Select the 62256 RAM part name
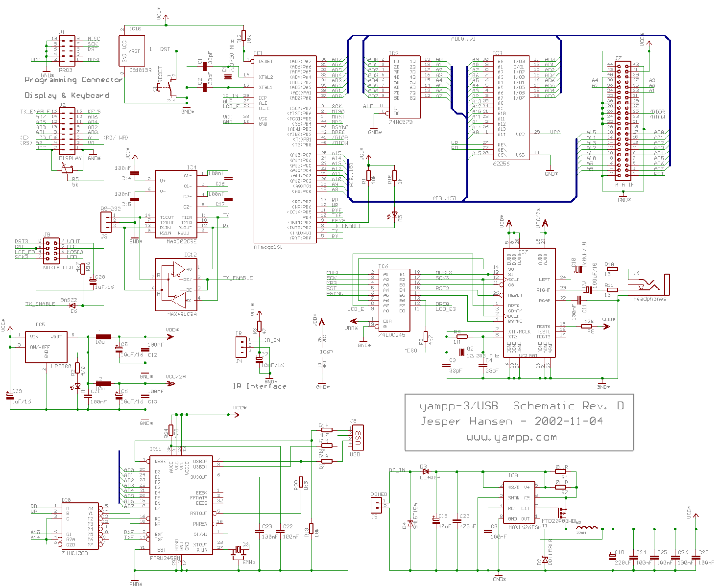 [502, 164]
